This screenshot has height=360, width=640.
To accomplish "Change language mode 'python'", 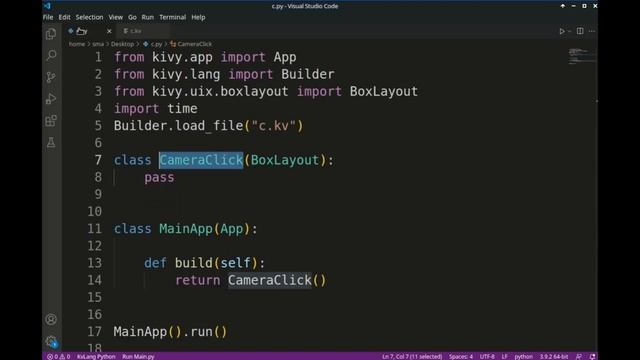I will coord(523,356).
